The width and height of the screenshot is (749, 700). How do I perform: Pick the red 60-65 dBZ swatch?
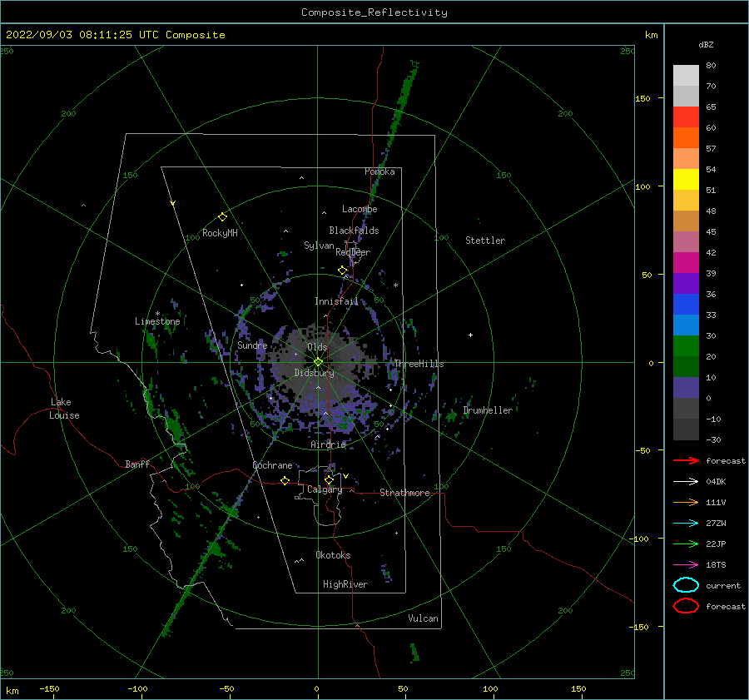pos(686,117)
